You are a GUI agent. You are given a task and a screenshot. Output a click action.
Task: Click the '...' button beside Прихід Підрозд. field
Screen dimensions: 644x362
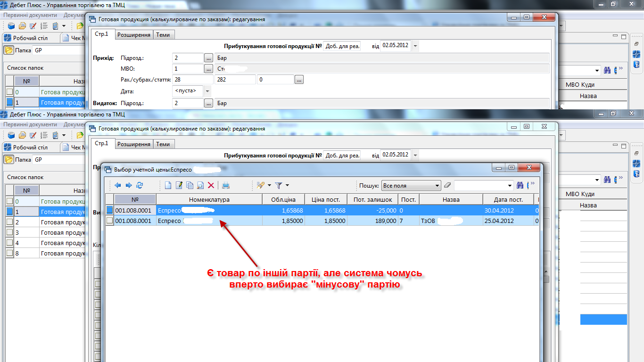[208, 58]
